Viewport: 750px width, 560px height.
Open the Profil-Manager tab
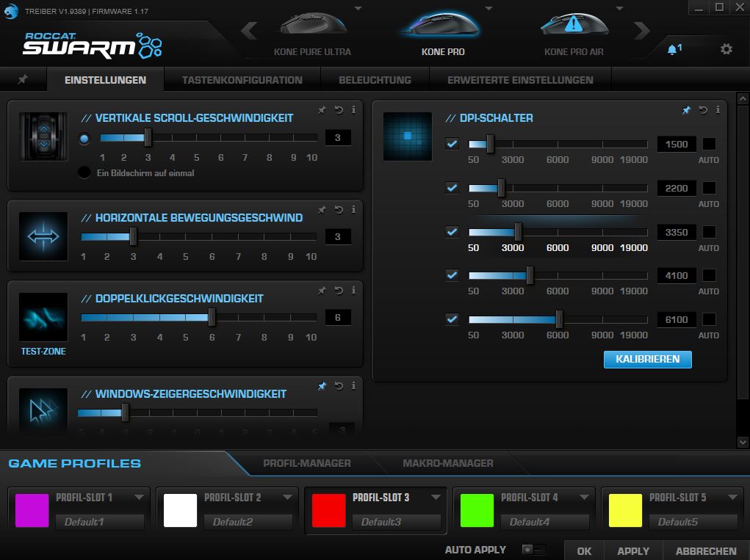[x=306, y=463]
